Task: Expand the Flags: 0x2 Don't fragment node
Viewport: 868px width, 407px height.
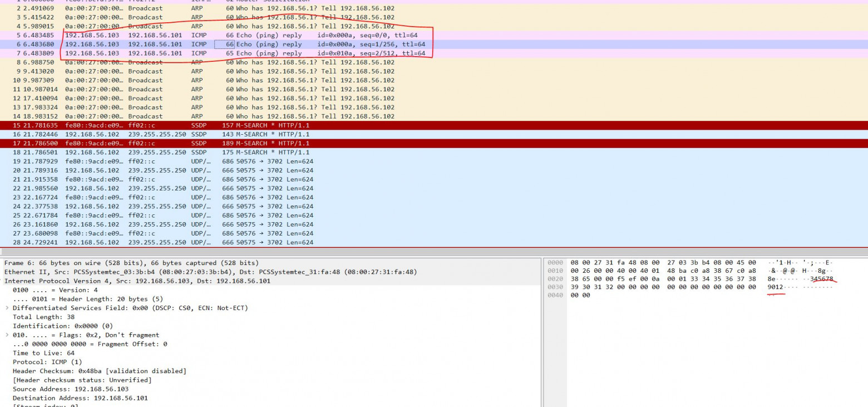Action: (7, 335)
